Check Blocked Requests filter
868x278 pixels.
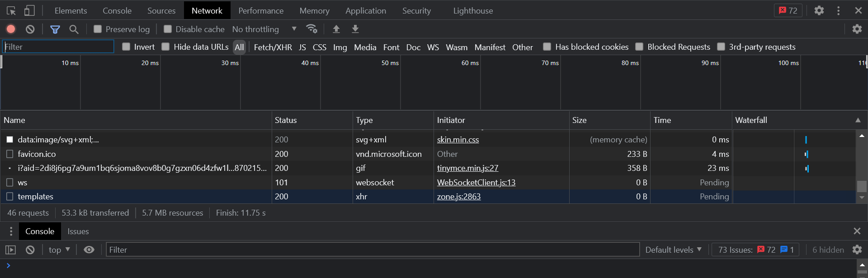pos(639,47)
